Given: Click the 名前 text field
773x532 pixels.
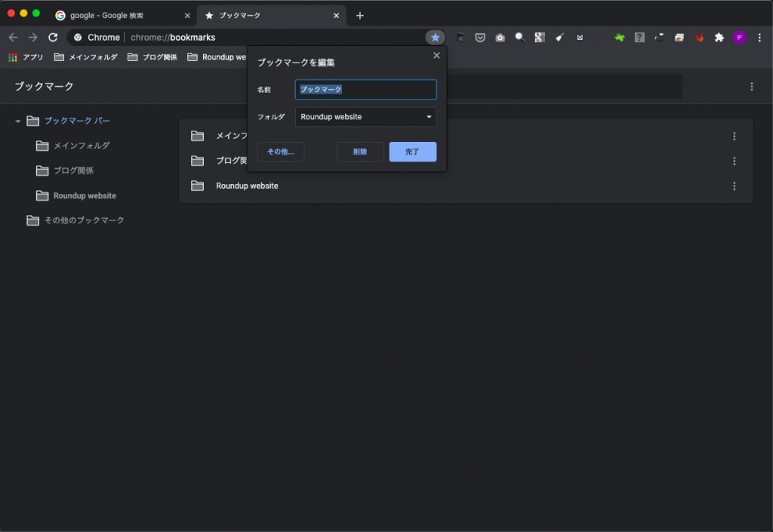Looking at the screenshot, I should [366, 90].
